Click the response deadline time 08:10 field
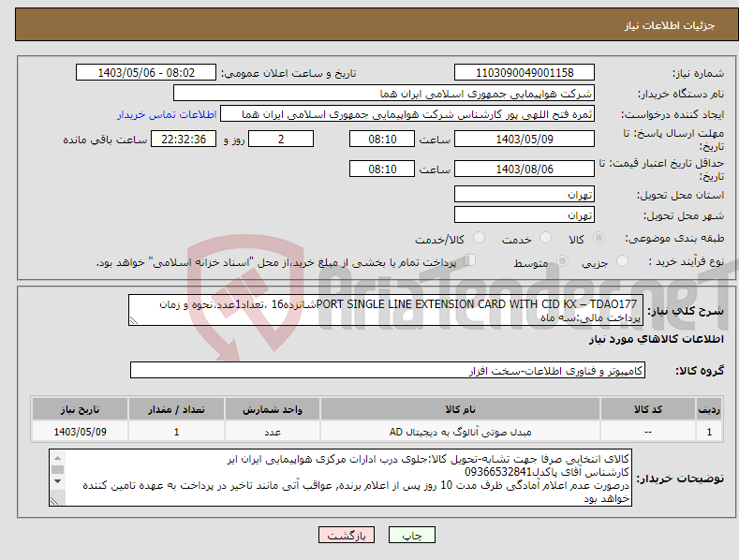The height and width of the screenshot is (560, 739). click(x=382, y=139)
